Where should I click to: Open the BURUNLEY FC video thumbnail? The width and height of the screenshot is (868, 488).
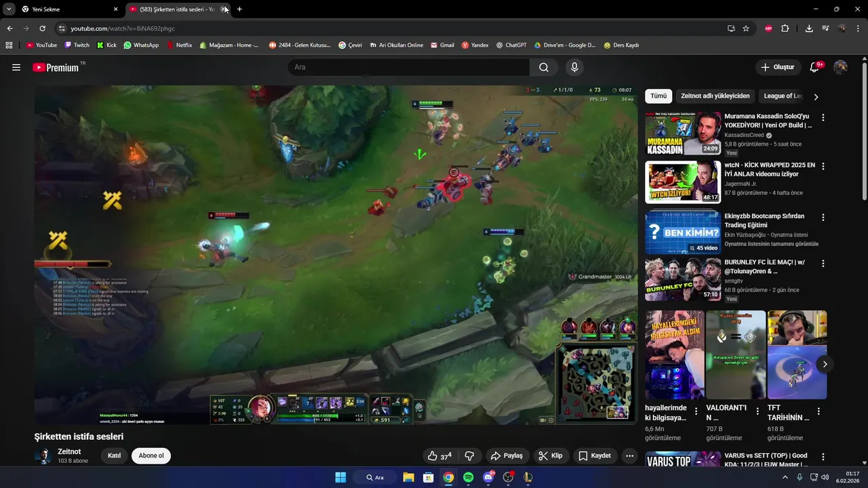683,279
